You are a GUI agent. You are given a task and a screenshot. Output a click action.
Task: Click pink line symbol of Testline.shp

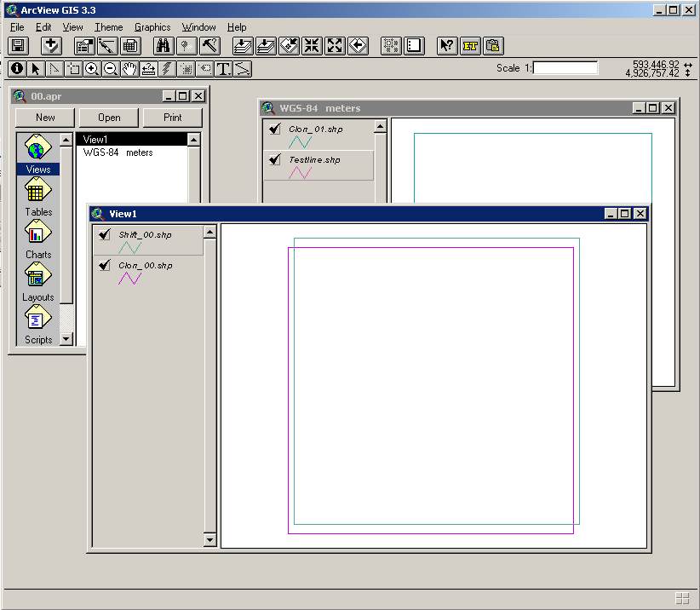point(301,173)
